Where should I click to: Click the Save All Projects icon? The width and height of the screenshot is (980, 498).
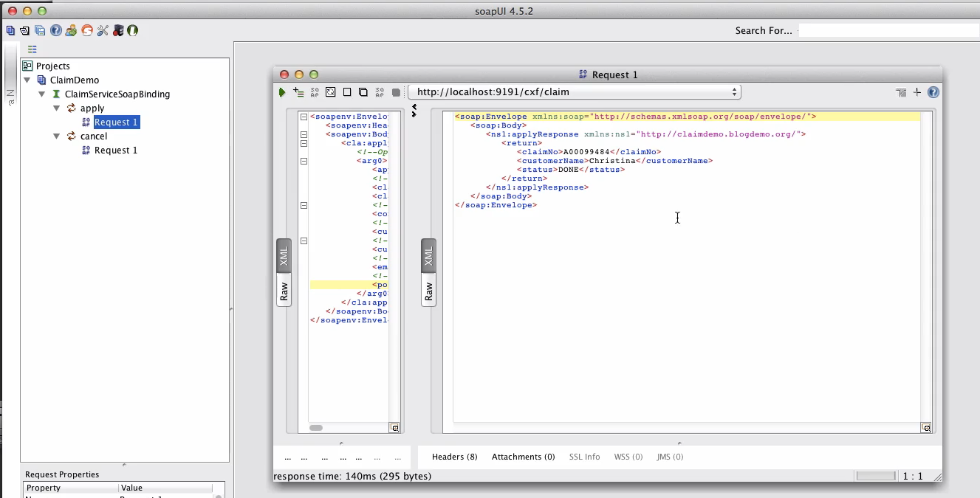[x=40, y=30]
